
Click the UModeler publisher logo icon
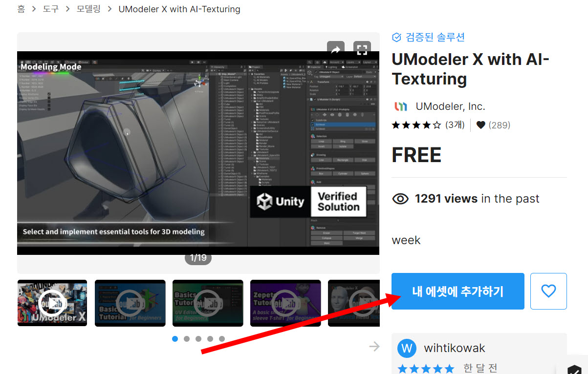click(400, 106)
